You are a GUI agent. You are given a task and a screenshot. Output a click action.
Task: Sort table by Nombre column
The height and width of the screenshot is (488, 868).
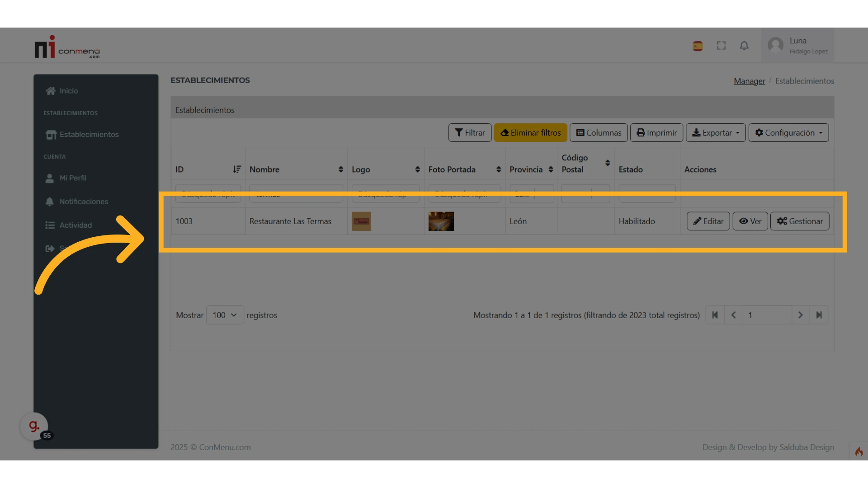(x=340, y=169)
